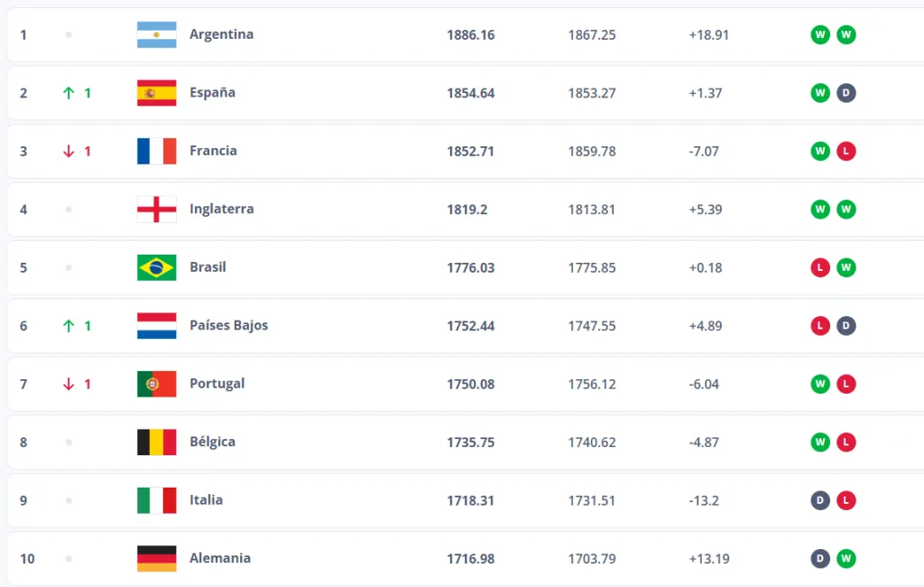Open the Países Bajos team link
The width and height of the screenshot is (924, 587).
click(228, 325)
